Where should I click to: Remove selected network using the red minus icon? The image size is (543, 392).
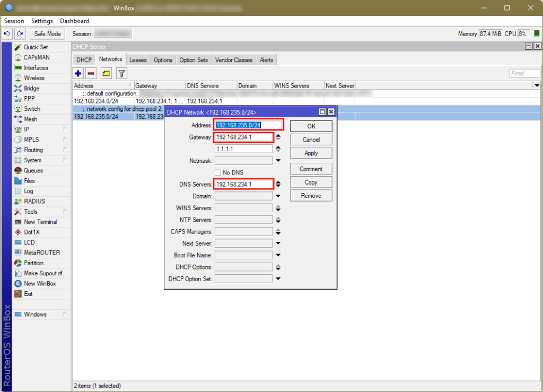[91, 73]
